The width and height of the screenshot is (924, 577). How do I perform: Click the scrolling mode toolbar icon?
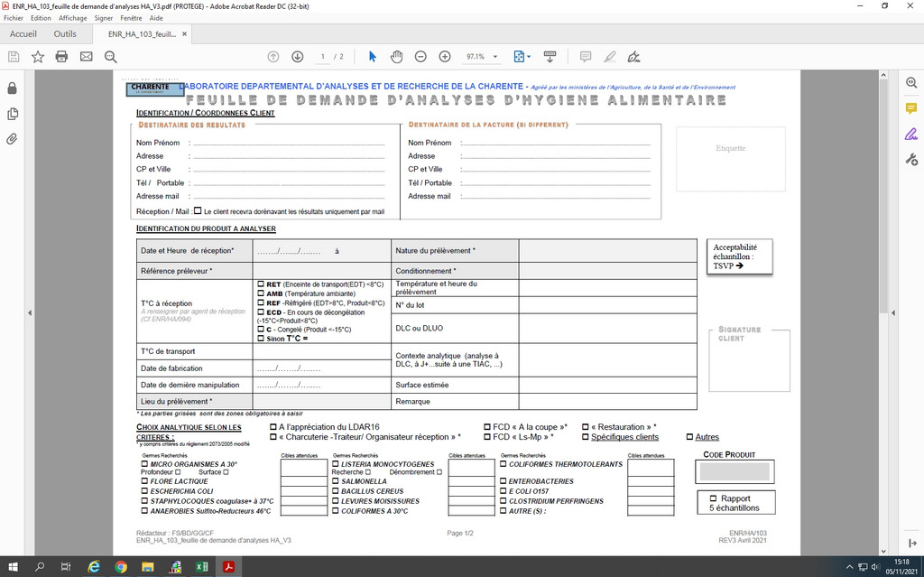tap(550, 57)
